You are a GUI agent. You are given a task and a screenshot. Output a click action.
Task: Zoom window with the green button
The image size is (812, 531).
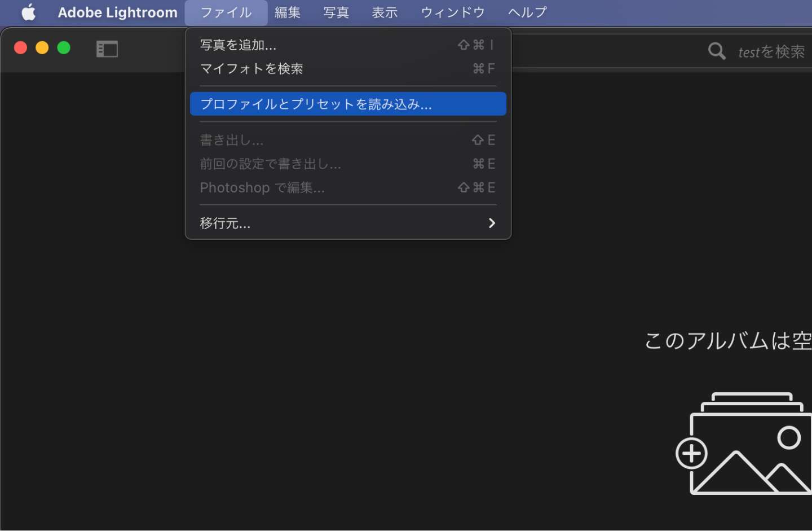click(x=64, y=48)
